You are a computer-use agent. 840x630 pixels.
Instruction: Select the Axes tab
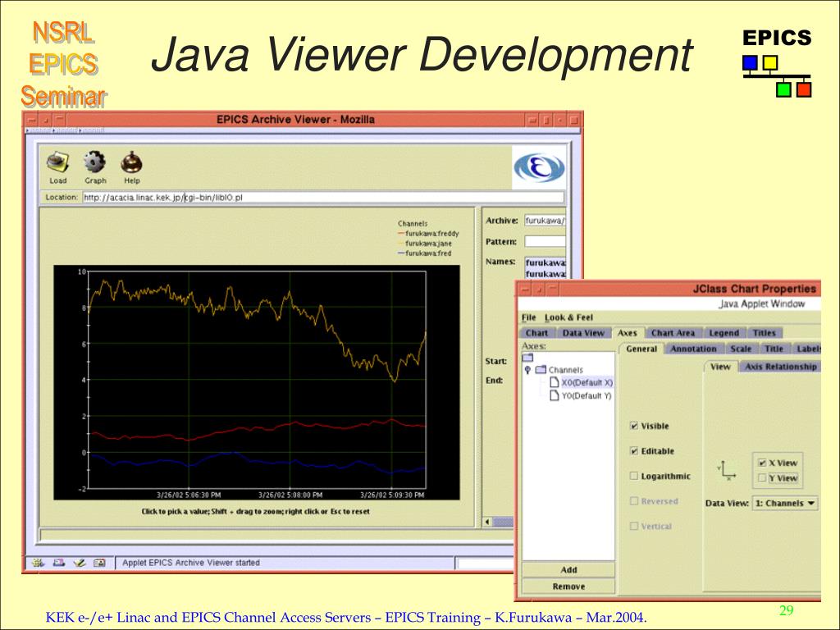[x=628, y=333]
